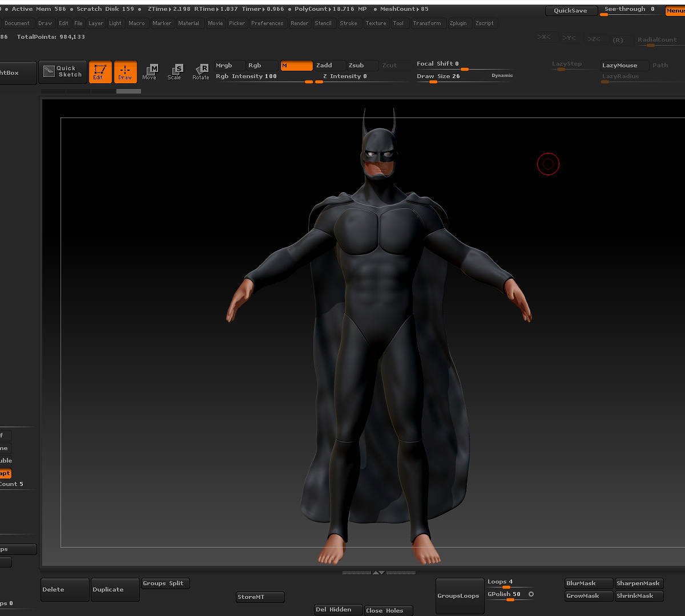Open the Zscript menu

click(485, 23)
